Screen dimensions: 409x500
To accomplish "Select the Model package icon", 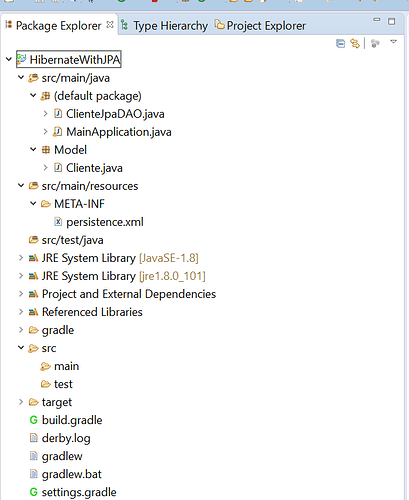I will [46, 150].
